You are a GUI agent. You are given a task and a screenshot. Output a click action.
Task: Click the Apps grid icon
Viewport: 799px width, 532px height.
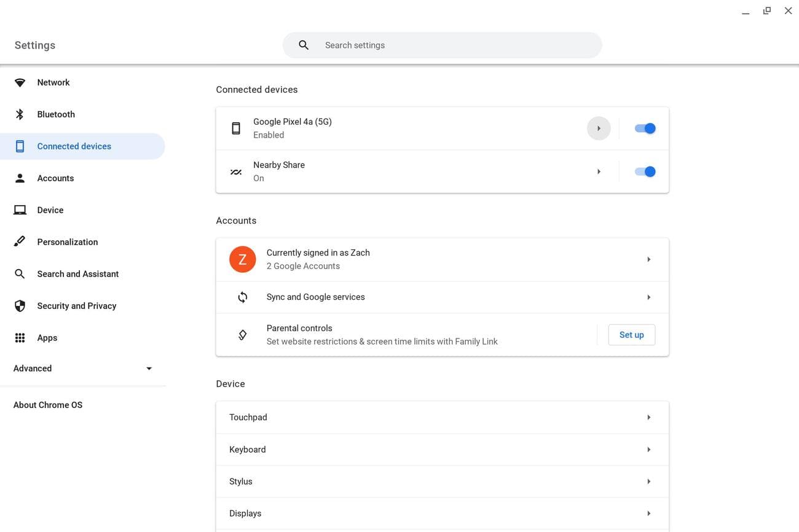[x=20, y=338]
